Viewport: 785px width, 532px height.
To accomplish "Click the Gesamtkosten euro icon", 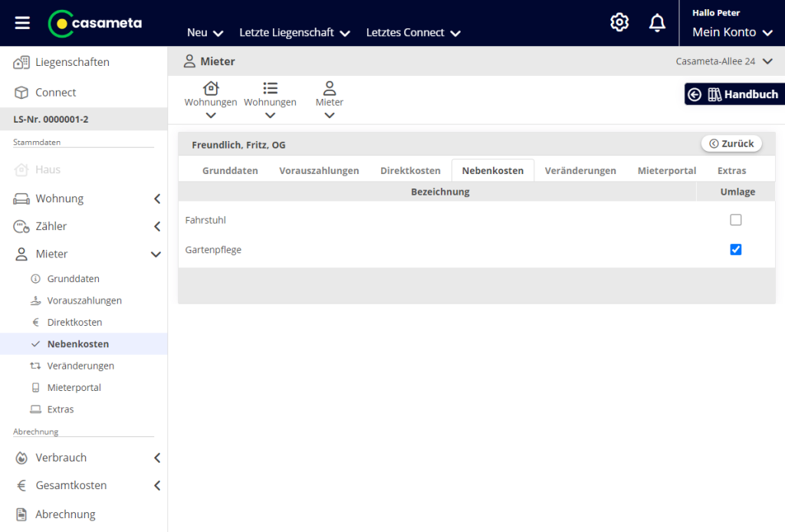I will coord(21,485).
